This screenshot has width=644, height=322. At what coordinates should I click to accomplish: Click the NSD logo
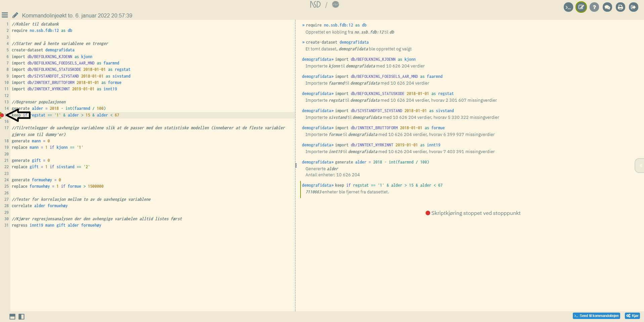[x=315, y=4]
